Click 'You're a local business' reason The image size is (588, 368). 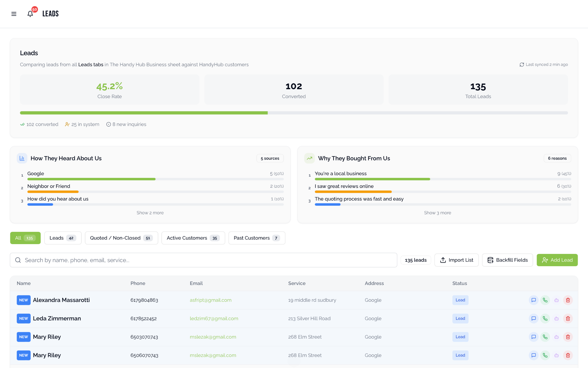coord(341,174)
